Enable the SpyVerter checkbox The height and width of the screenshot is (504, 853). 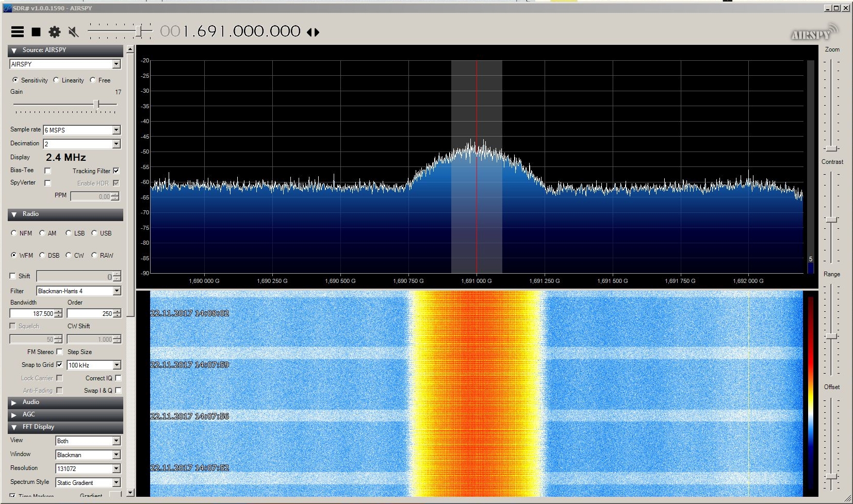coord(47,183)
